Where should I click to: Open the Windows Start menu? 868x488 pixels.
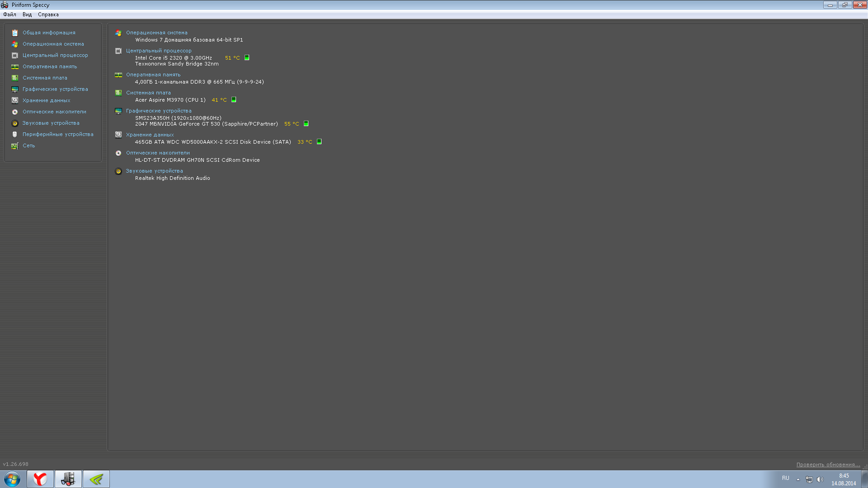pos(12,479)
